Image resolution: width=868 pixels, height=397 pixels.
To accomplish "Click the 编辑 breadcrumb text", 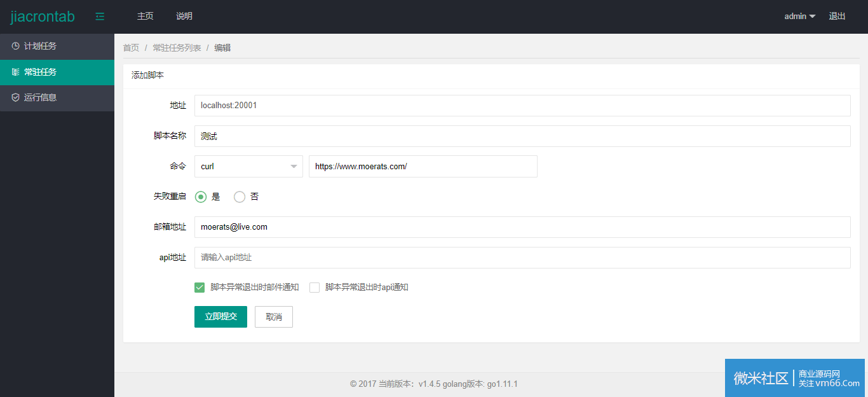I will coord(222,48).
